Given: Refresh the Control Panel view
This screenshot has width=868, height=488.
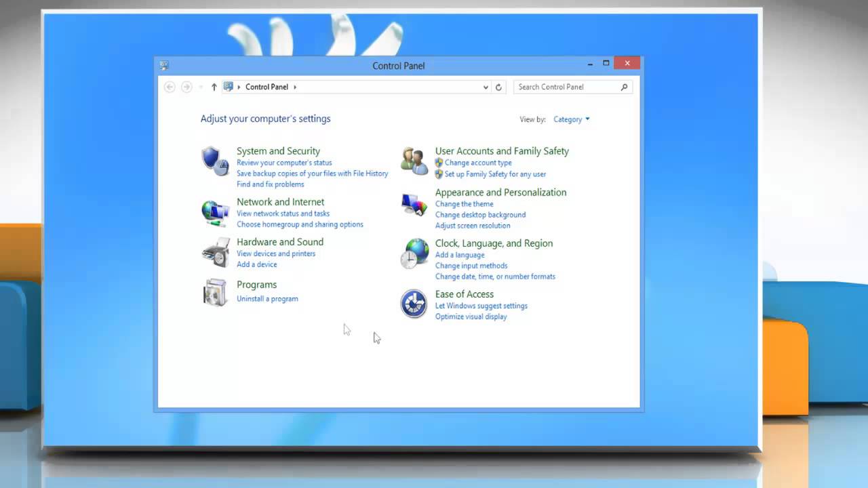Looking at the screenshot, I should (x=498, y=87).
